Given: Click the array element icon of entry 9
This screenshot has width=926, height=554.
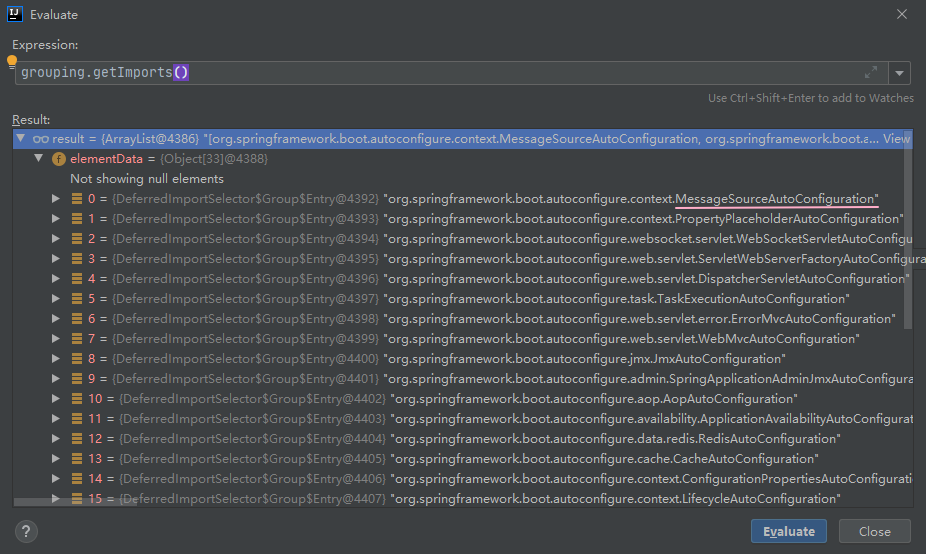Looking at the screenshot, I should 77,379.
